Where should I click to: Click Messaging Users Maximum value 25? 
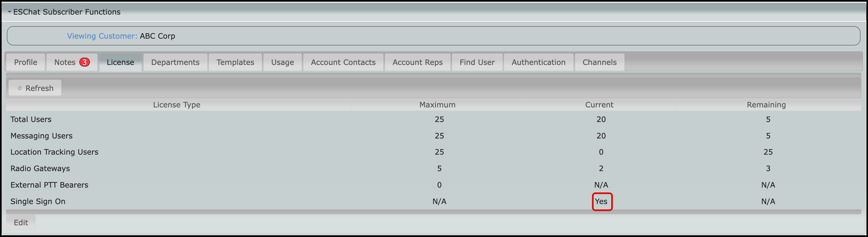[439, 136]
